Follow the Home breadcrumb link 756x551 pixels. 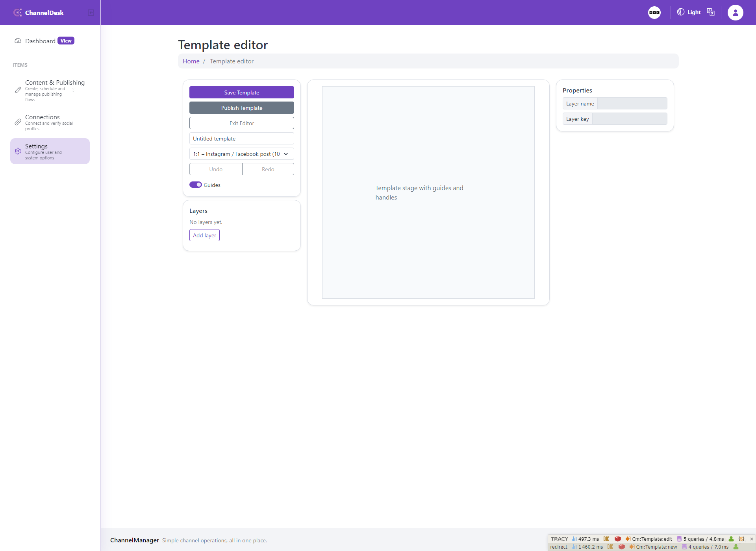(191, 61)
